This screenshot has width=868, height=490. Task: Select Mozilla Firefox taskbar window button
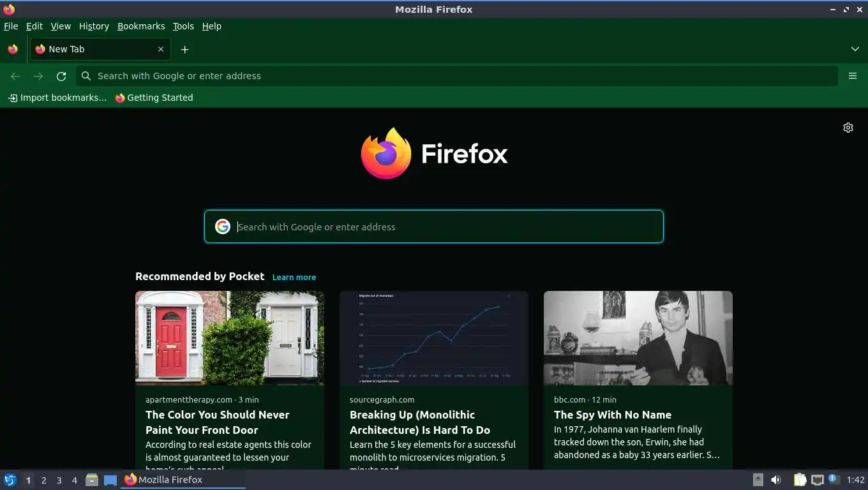coord(183,480)
